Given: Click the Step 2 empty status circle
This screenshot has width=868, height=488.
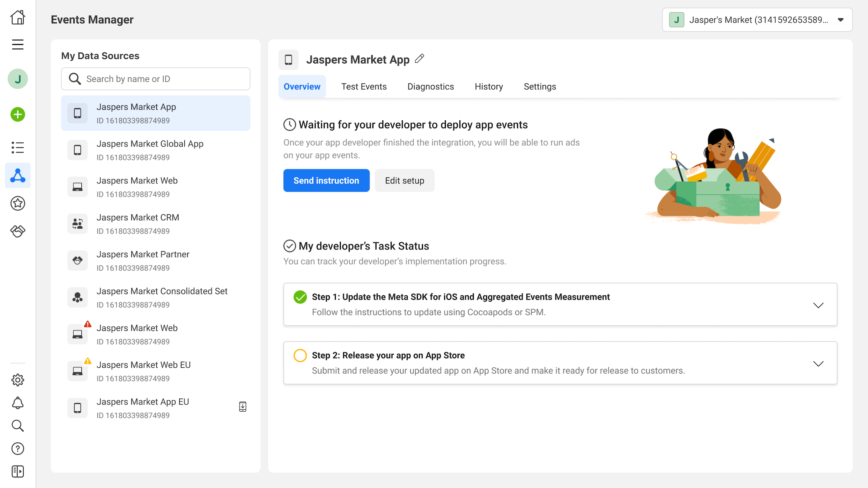Looking at the screenshot, I should [x=300, y=355].
